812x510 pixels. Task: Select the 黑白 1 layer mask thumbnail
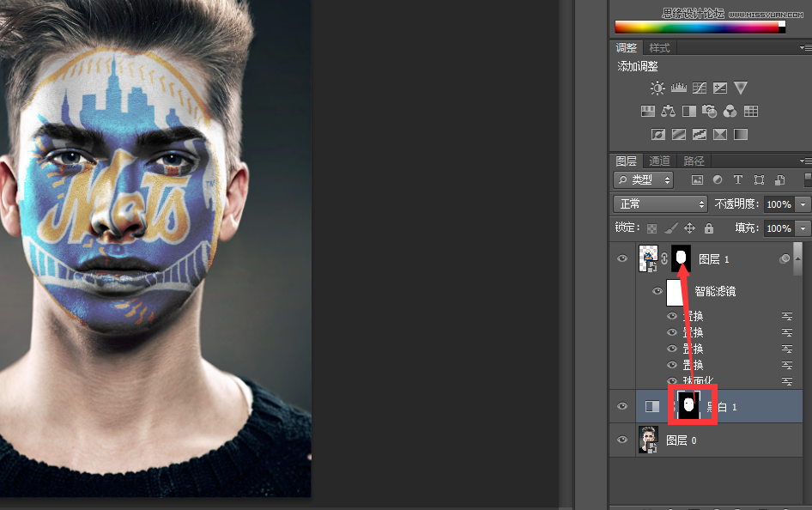(x=688, y=405)
